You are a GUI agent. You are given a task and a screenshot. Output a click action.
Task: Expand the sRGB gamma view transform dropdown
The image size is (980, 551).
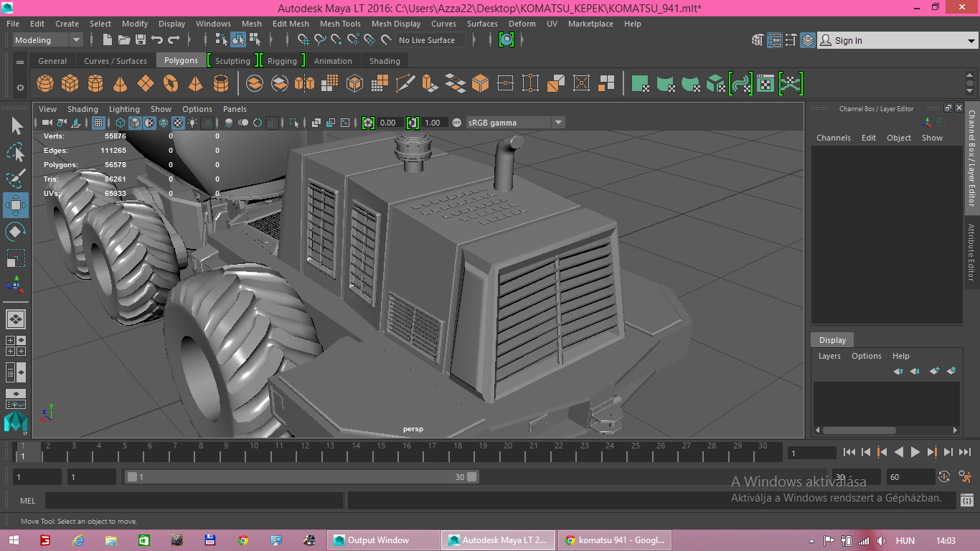(x=515, y=123)
